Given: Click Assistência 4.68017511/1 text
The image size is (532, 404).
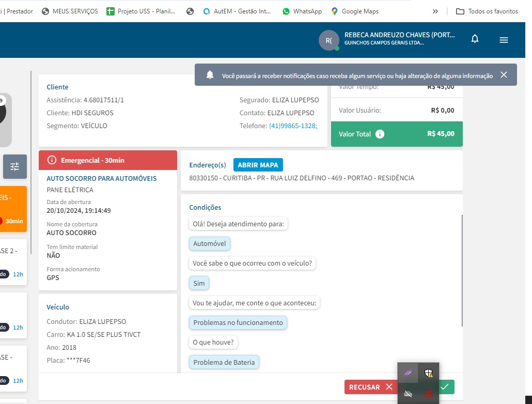Looking at the screenshot, I should tap(85, 100).
